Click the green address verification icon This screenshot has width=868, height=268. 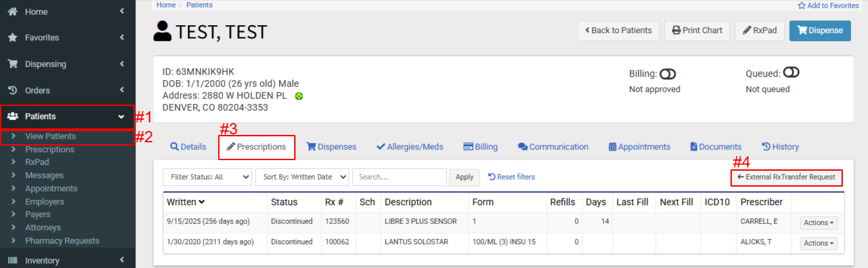[x=299, y=96]
